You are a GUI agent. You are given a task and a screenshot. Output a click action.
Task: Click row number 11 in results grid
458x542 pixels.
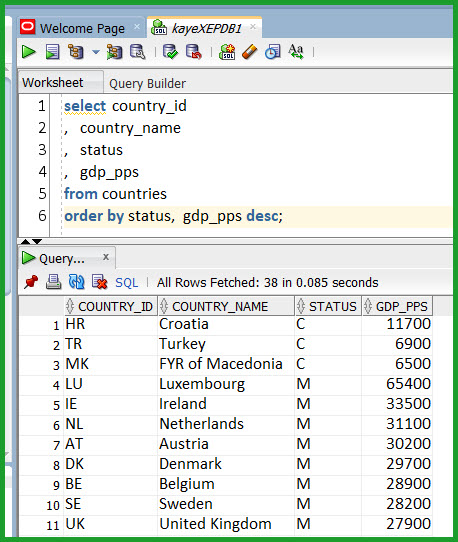point(53,526)
